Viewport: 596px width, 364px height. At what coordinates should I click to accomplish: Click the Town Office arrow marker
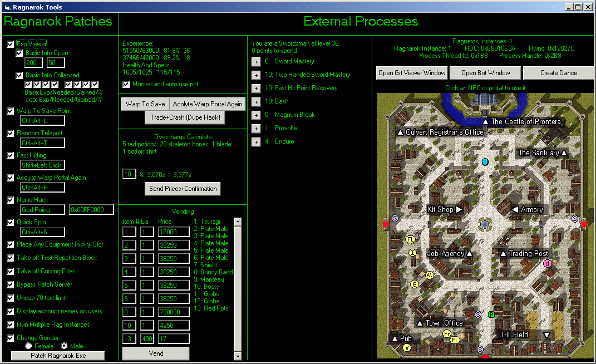coord(420,323)
